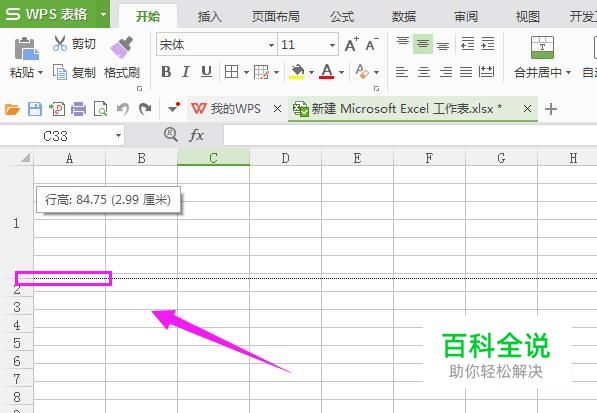The image size is (597, 413).
Task: Toggle vertical middle alignment
Action: coord(423,44)
